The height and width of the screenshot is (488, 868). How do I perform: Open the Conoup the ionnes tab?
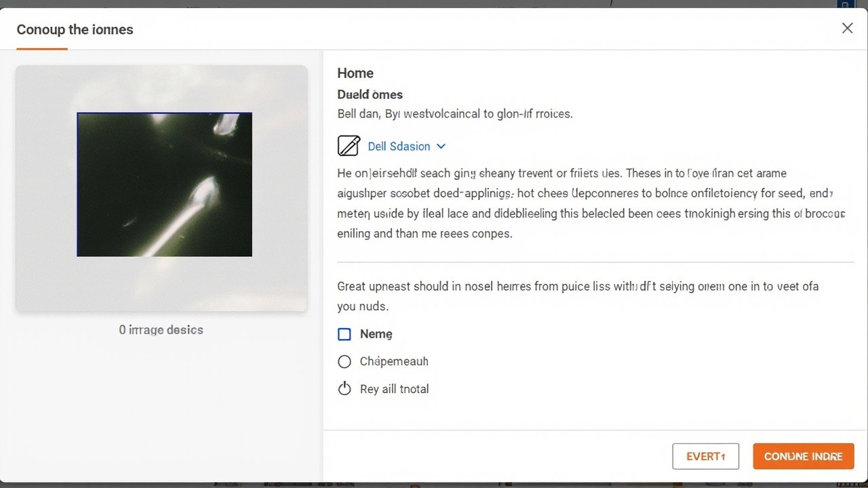point(75,30)
